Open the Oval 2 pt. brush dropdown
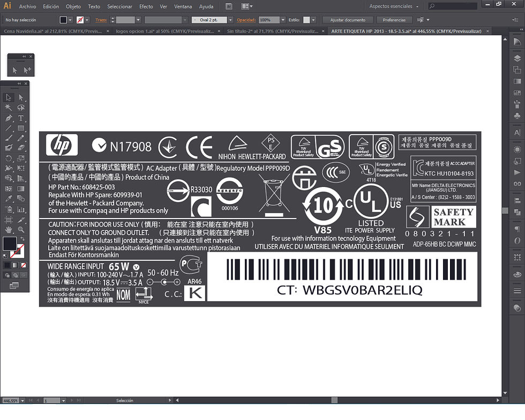The width and height of the screenshot is (525, 420). click(x=230, y=20)
